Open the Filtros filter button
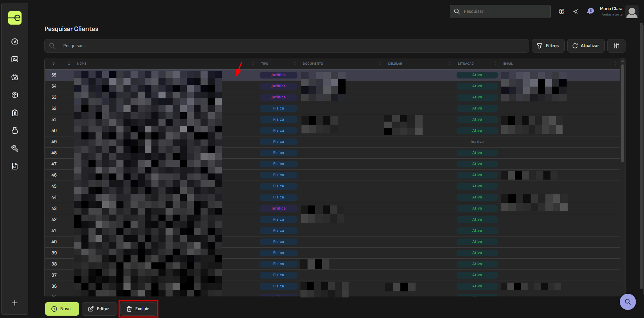 point(548,46)
